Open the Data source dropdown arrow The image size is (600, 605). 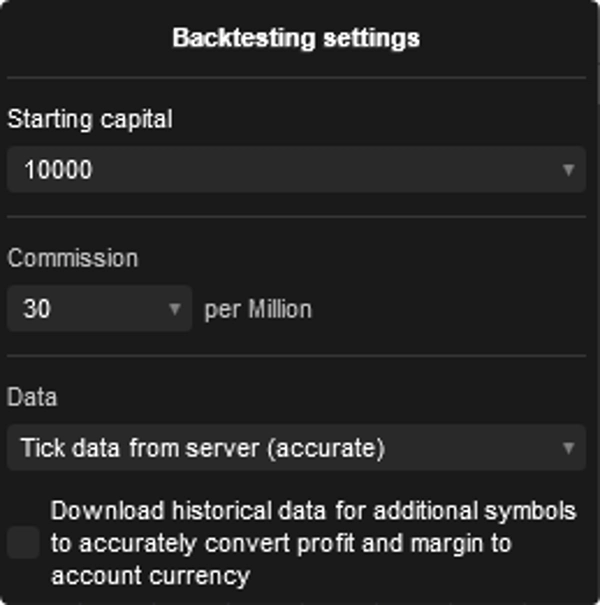pos(568,448)
